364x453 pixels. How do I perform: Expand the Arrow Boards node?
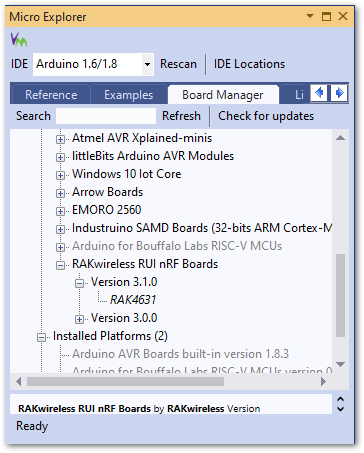coord(60,193)
